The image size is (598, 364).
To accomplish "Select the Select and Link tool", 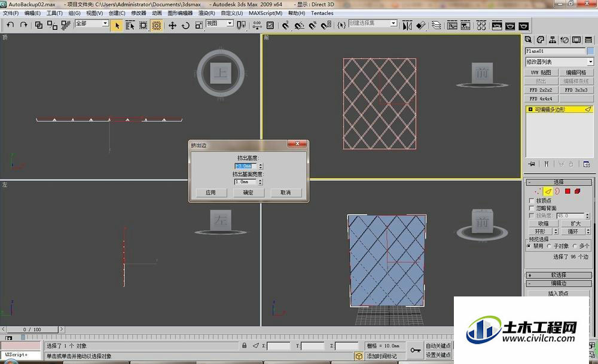I will coord(38,25).
